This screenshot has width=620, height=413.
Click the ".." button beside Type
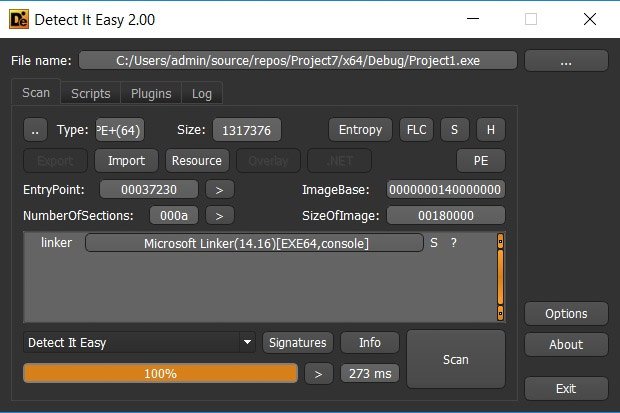pyautogui.click(x=35, y=130)
